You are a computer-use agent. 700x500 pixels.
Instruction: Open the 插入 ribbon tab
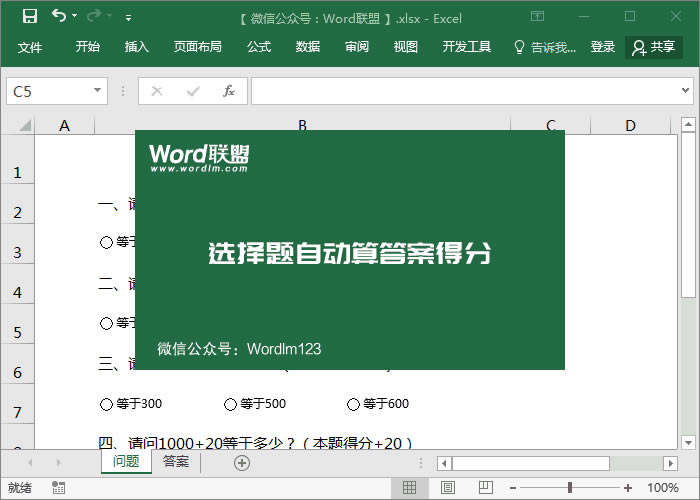coord(137,47)
